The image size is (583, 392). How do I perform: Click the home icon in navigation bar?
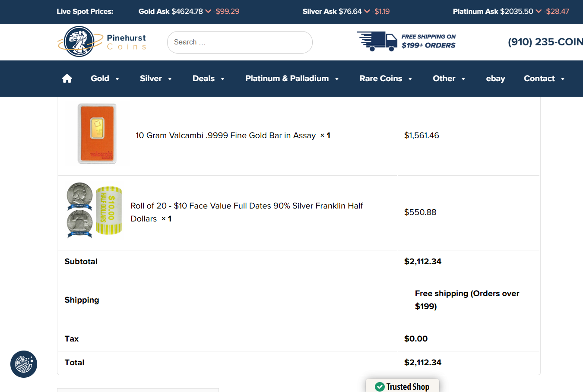click(67, 79)
